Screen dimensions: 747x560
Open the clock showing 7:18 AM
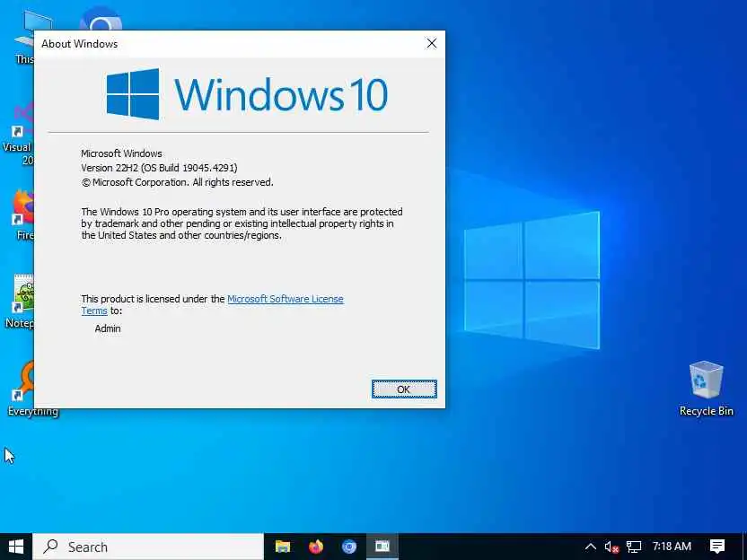coord(672,547)
